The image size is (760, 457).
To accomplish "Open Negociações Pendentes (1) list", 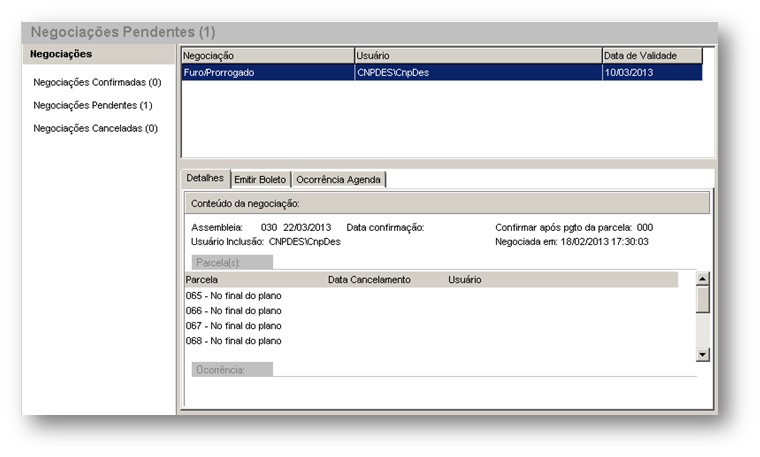I will click(x=93, y=105).
